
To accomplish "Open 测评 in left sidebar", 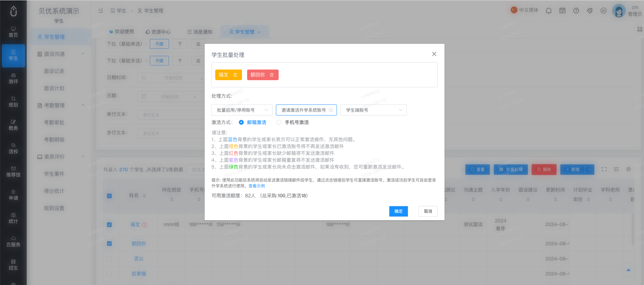I will coord(13,79).
